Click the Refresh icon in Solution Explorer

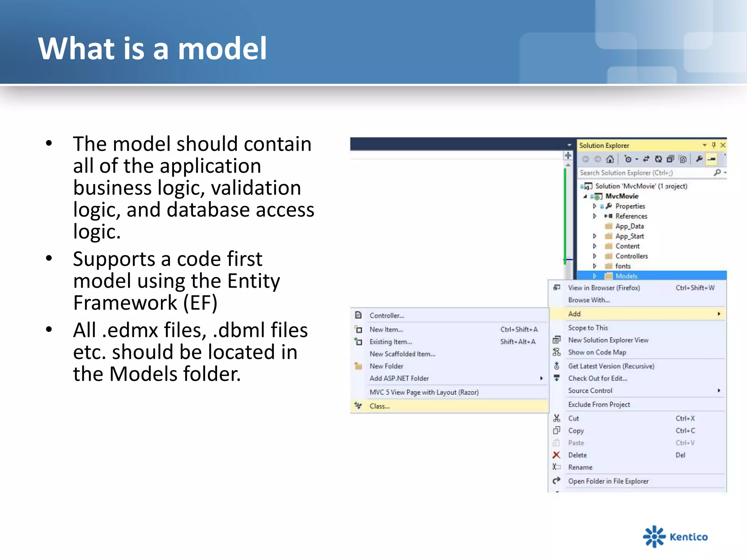pyautogui.click(x=658, y=159)
